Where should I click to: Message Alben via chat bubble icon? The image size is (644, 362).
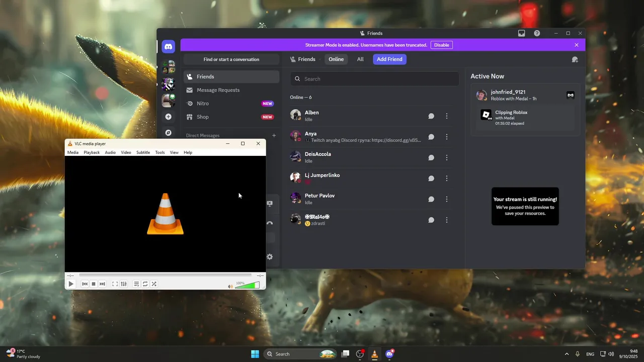tap(431, 116)
